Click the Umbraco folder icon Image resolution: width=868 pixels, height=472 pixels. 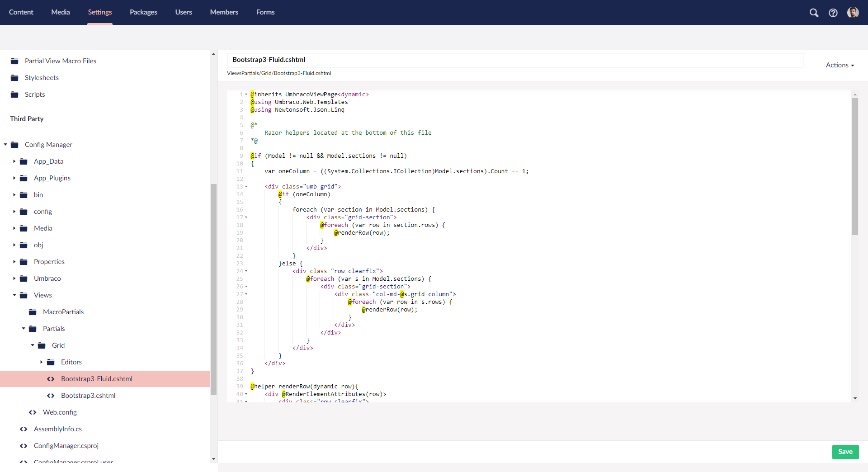tap(24, 278)
